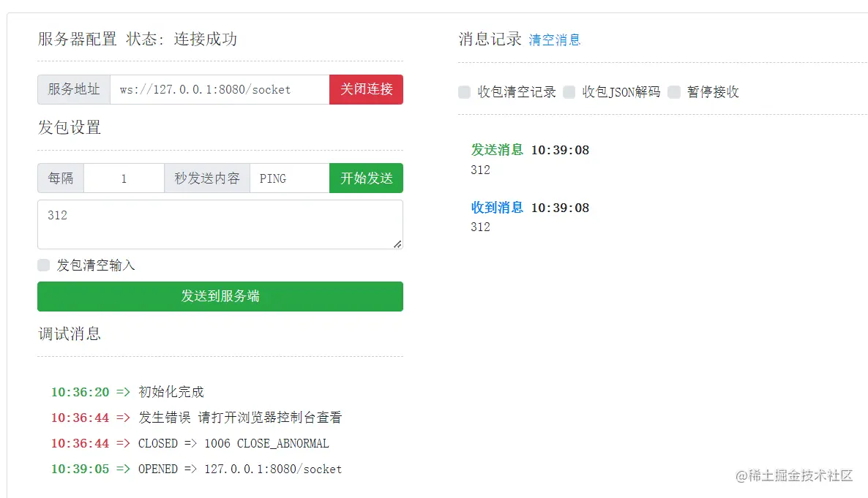Viewport: 868px width, 498px height.
Task: Check the 暂停接收 option
Action: pyautogui.click(x=674, y=92)
